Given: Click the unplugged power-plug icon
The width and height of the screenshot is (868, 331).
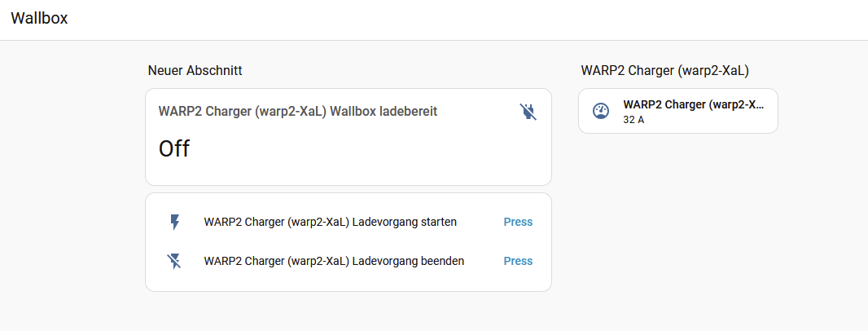Looking at the screenshot, I should point(528,112).
